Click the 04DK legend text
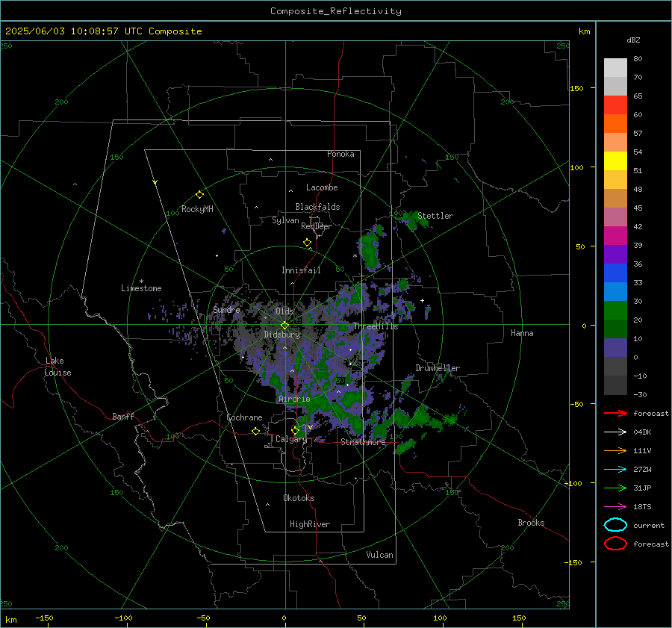The image size is (672, 628). pyautogui.click(x=642, y=432)
